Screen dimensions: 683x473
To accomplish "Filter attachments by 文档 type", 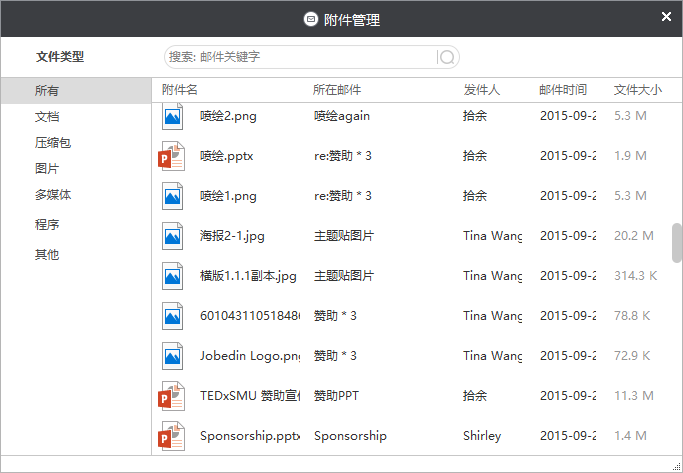I will pos(48,117).
